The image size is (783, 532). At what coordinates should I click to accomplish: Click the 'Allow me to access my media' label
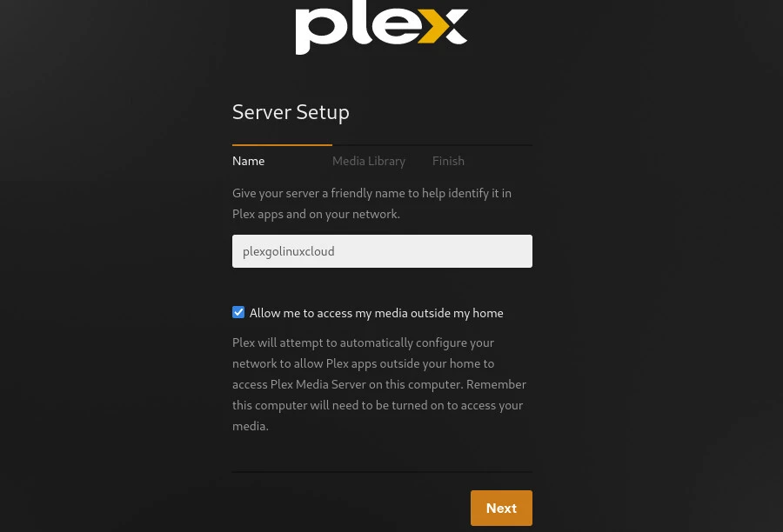coord(376,313)
